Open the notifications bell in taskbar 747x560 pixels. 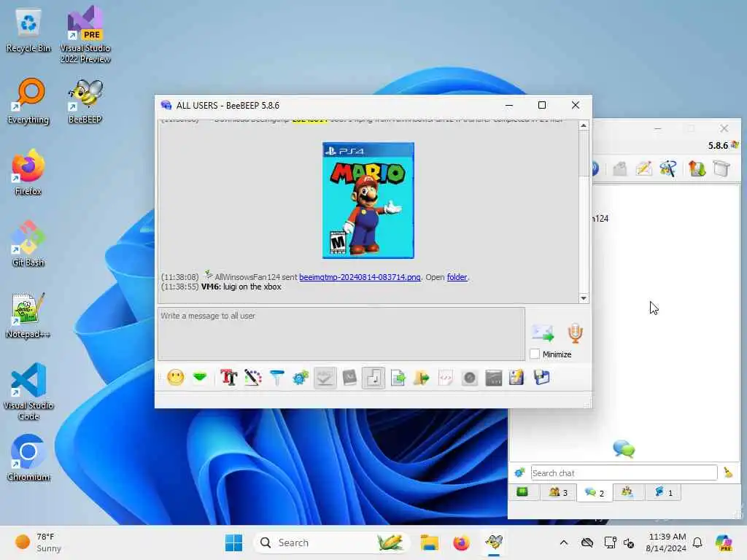[x=697, y=542]
